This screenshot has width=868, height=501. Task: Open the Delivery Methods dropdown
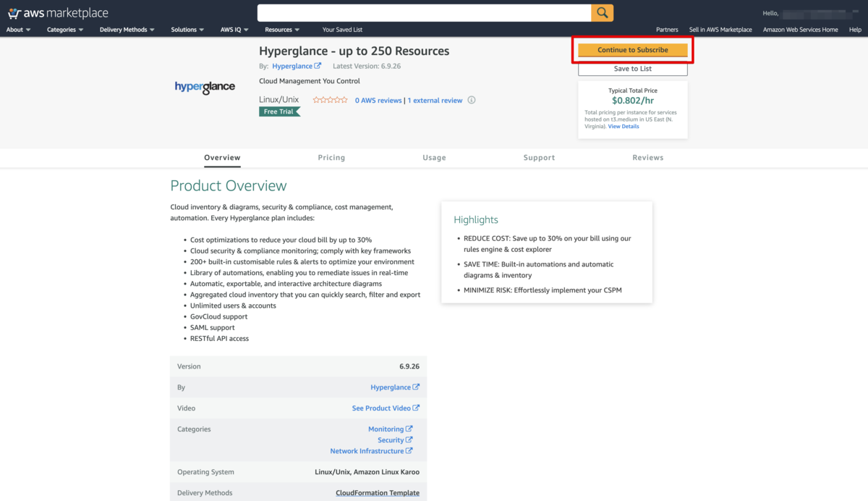(x=127, y=30)
